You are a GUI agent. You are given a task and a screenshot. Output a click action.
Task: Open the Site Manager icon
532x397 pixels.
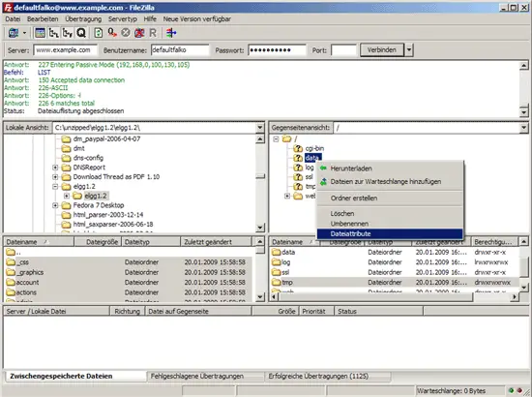pos(14,33)
